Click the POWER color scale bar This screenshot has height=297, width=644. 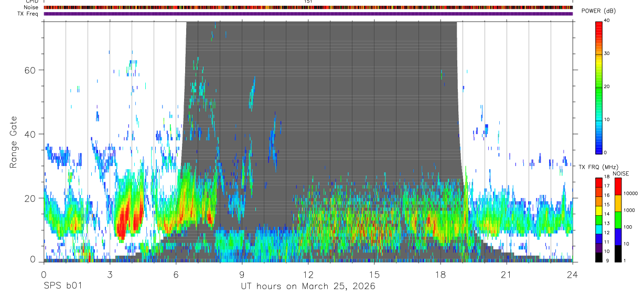tap(599, 87)
